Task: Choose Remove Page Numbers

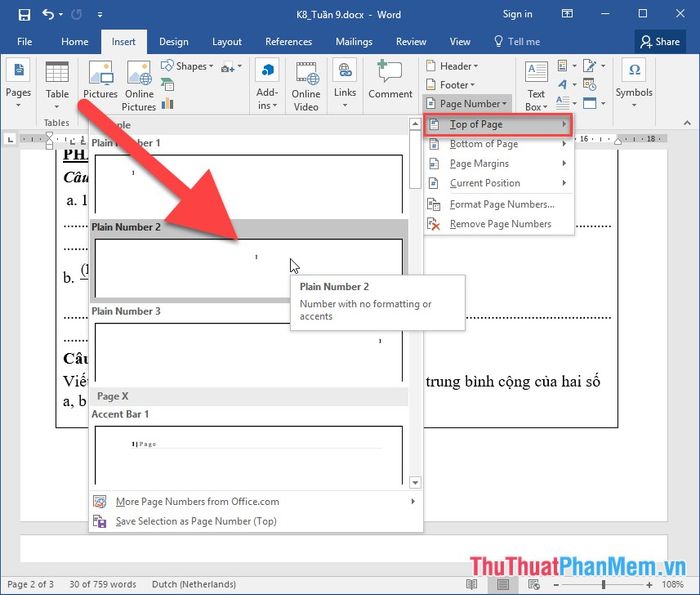Action: [498, 224]
